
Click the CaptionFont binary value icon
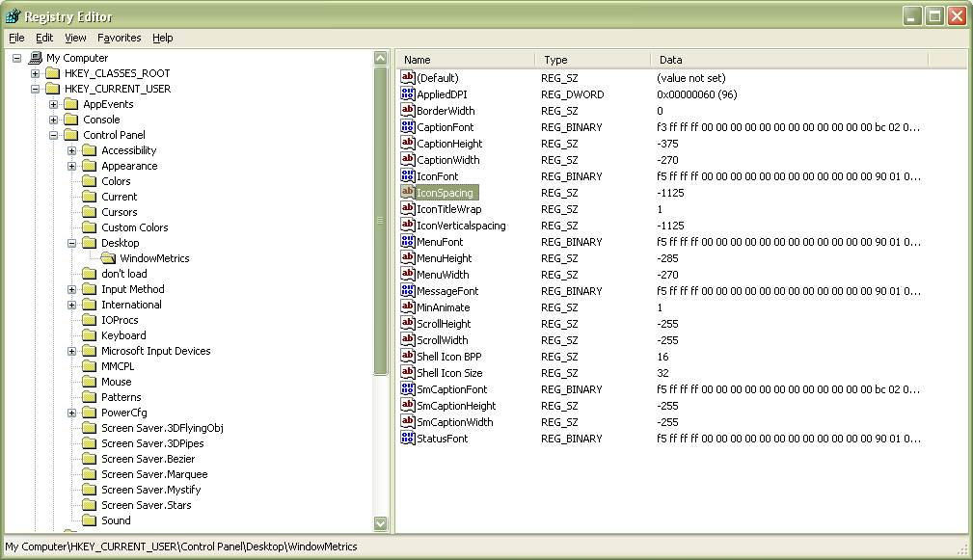click(x=407, y=127)
